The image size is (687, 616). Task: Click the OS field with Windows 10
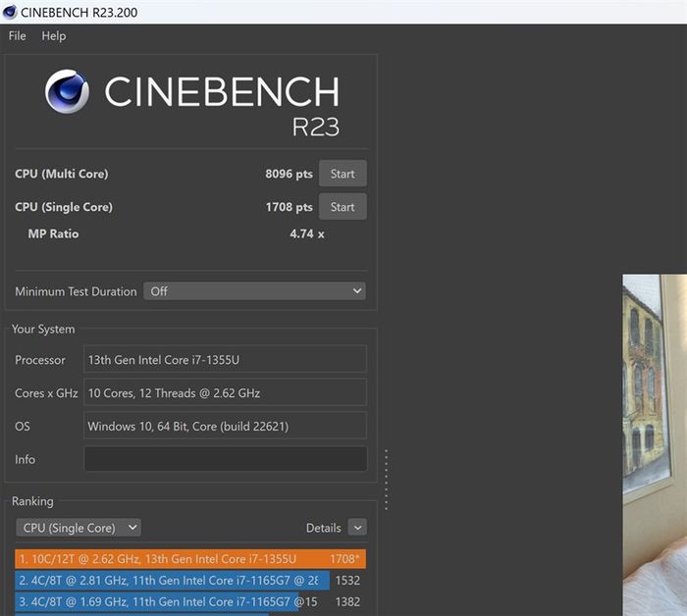tap(225, 426)
